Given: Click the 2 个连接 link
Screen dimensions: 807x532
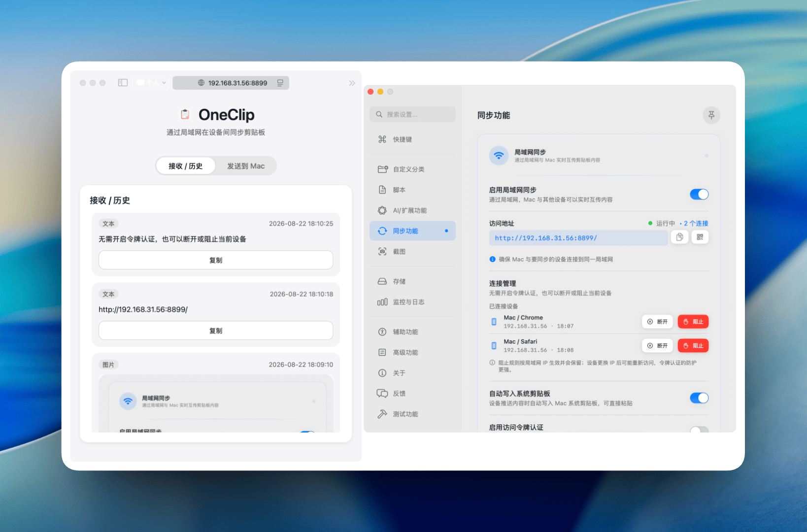Looking at the screenshot, I should pos(696,223).
